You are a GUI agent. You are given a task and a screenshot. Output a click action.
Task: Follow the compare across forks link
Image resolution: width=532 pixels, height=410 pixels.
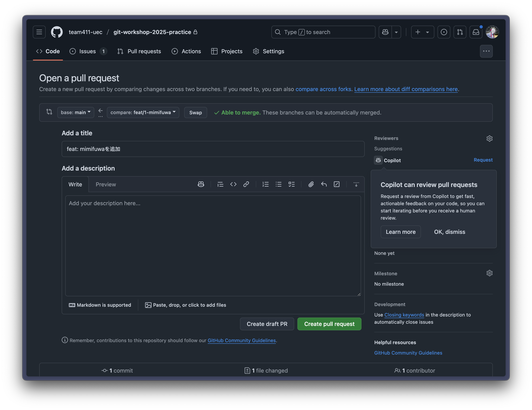click(323, 89)
